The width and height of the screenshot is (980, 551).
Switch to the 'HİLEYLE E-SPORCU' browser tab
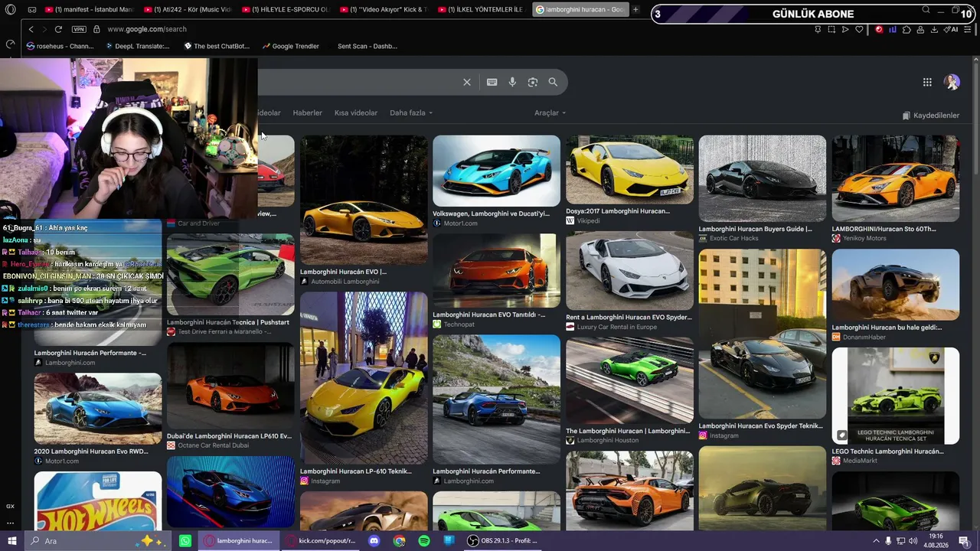285,10
